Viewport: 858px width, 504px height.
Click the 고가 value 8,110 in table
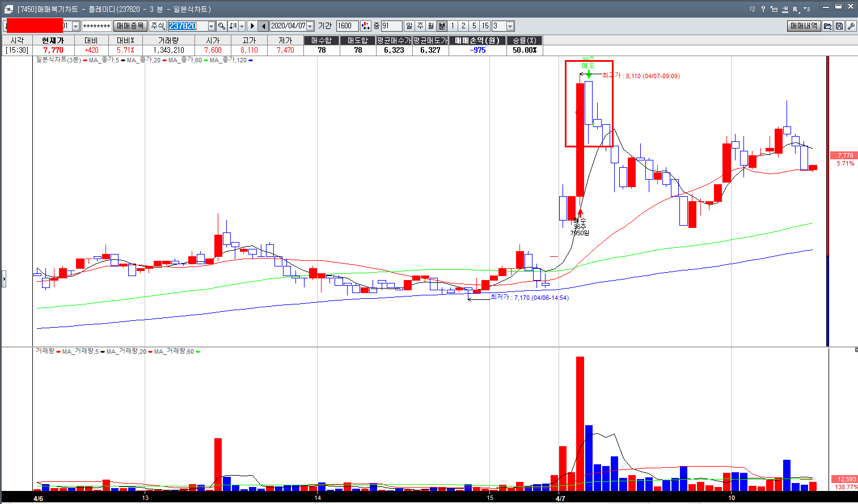(x=249, y=50)
